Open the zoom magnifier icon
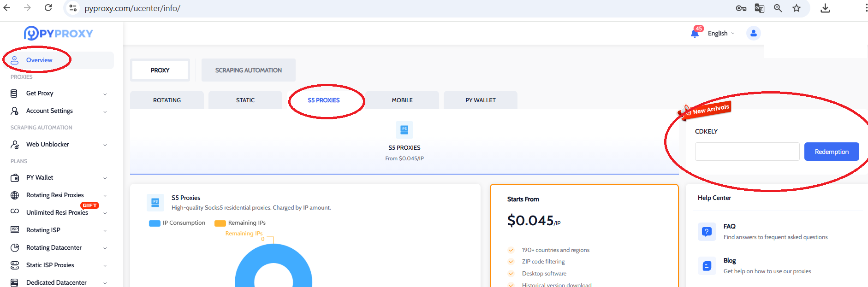The height and width of the screenshot is (287, 868). coord(778,8)
